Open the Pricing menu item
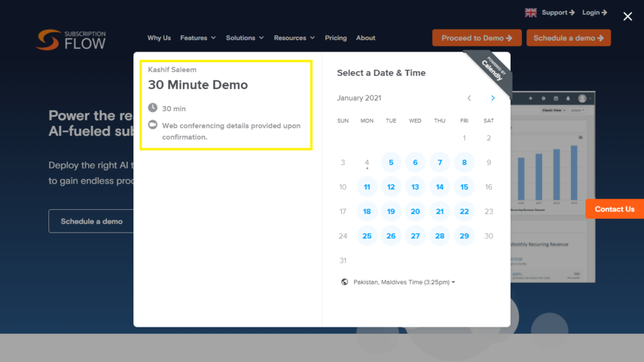644x362 pixels. point(336,38)
